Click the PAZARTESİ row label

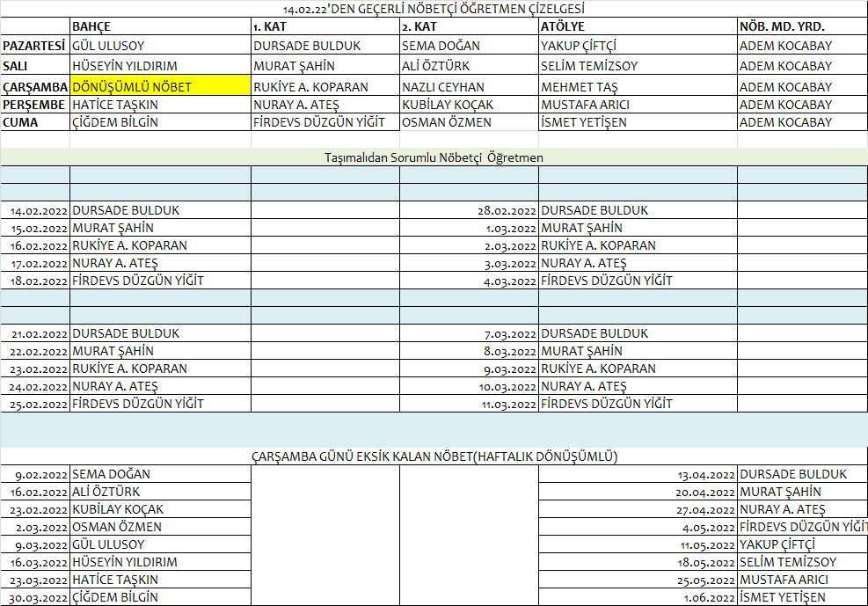(34, 46)
